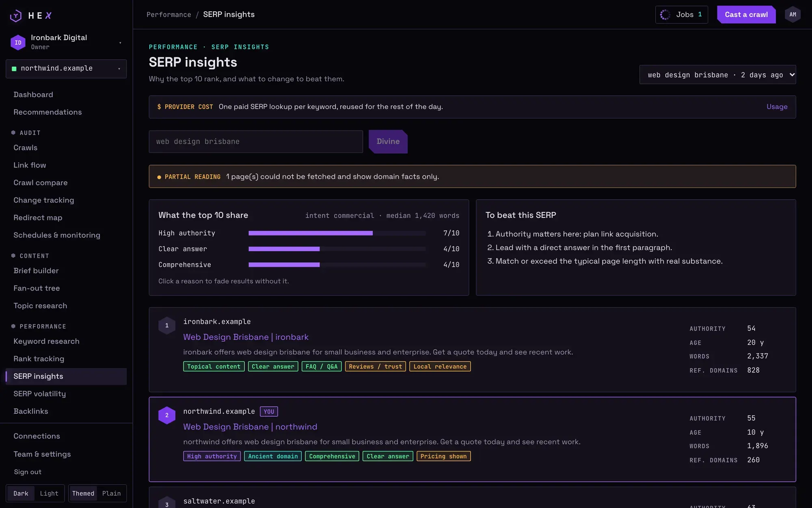Select the Plain style option

tap(111, 493)
